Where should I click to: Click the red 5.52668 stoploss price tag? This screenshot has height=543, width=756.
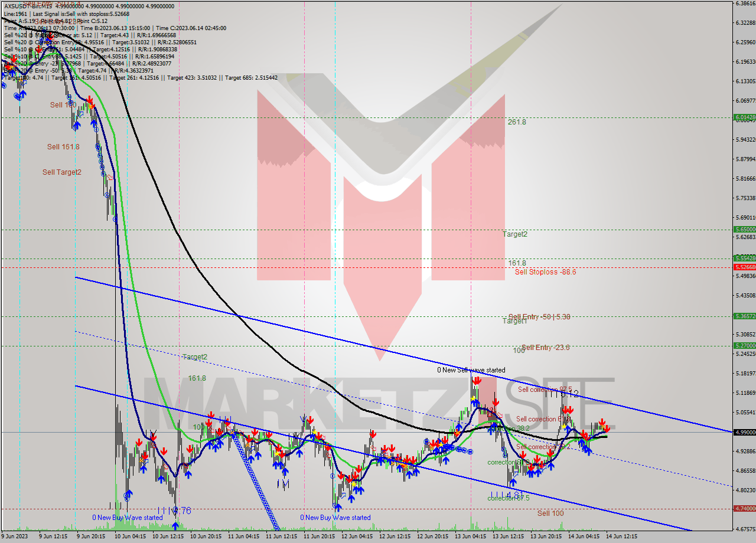pos(744,267)
